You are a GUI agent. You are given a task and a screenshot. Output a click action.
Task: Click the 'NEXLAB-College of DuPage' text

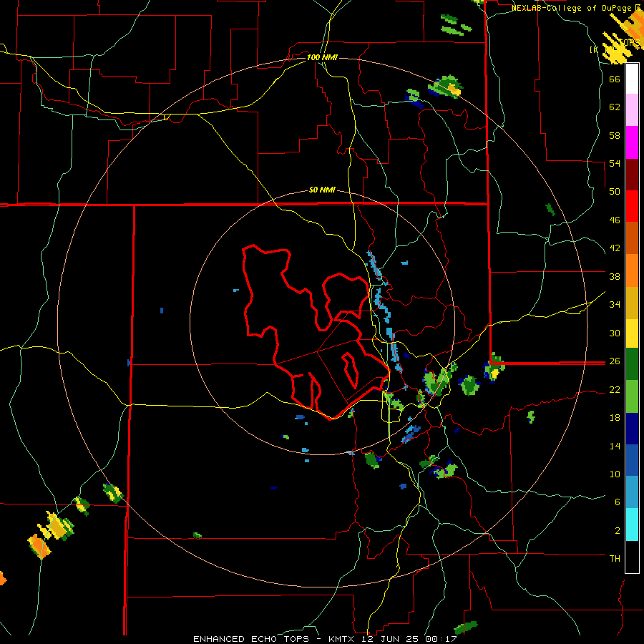(572, 8)
